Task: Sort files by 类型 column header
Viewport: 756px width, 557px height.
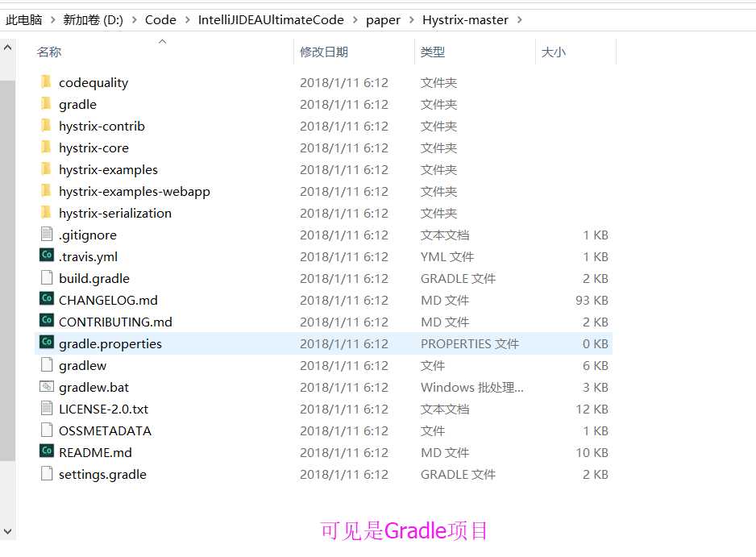Action: coord(433,52)
